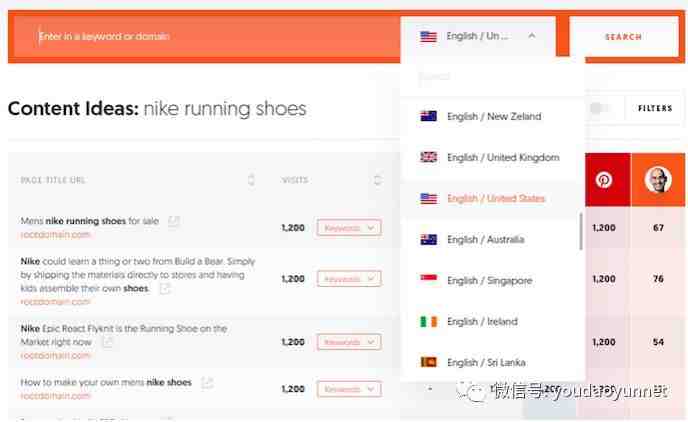Toggle the switch beside Filters
Image resolution: width=688 pixels, height=422 pixels.
pyautogui.click(x=598, y=108)
